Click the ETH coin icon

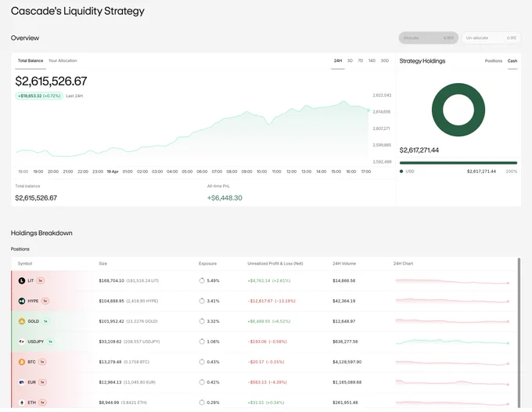(22, 403)
